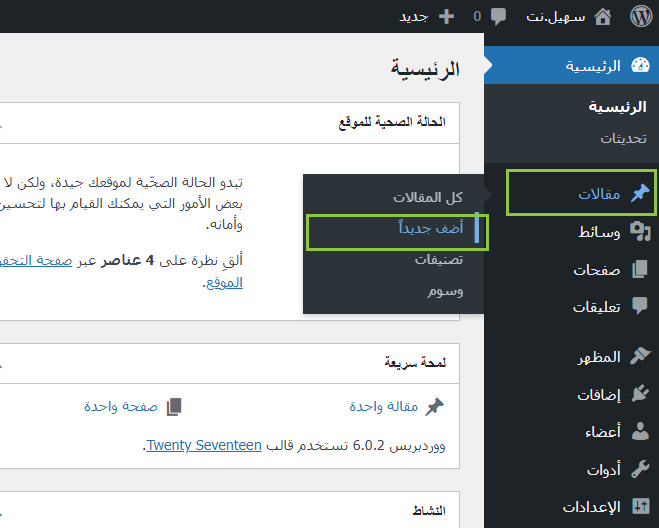Follow the Twenty Seventeen theme link

(204, 445)
